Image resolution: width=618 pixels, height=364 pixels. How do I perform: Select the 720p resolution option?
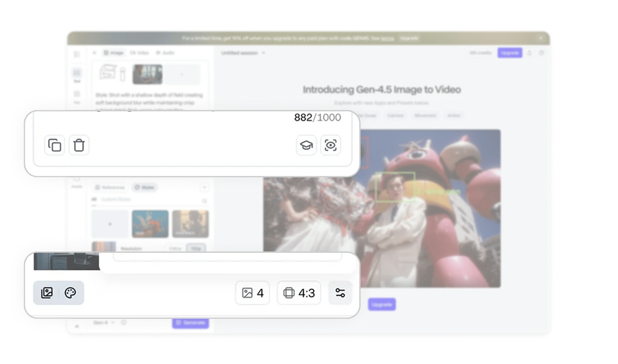tap(196, 248)
